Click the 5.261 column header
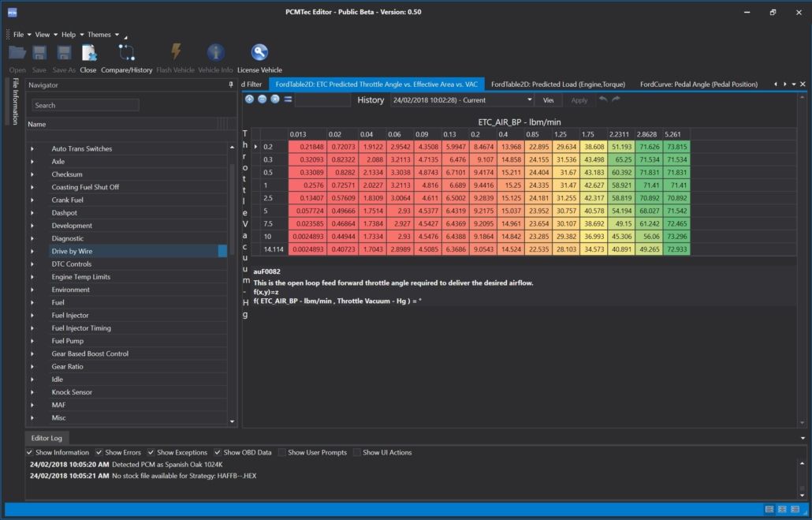 pyautogui.click(x=676, y=134)
